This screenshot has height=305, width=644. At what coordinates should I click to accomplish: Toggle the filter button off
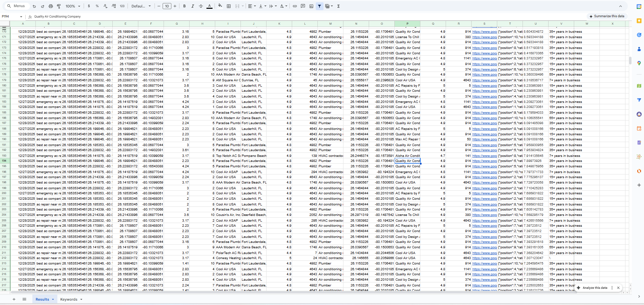[x=319, y=6]
